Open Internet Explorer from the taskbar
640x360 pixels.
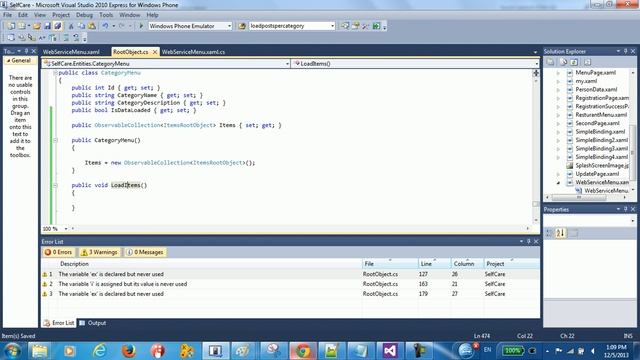(99, 351)
